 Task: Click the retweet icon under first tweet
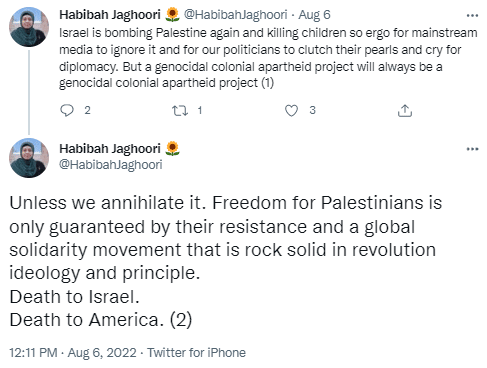pyautogui.click(x=180, y=110)
